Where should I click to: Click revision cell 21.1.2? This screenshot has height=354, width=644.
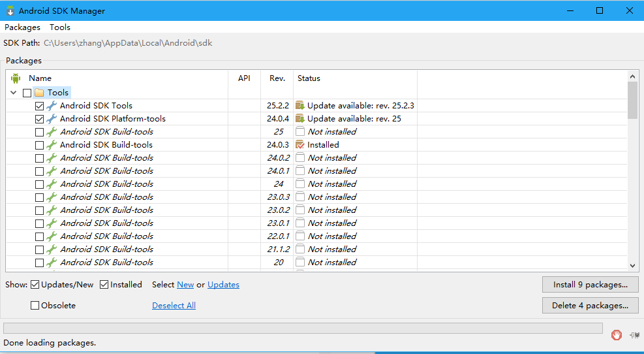pos(278,249)
